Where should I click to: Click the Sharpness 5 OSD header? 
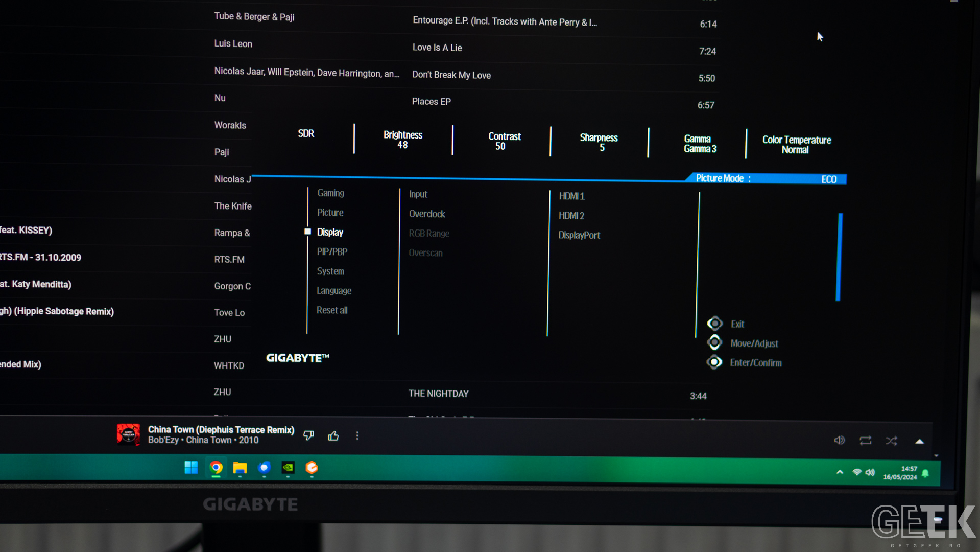pyautogui.click(x=599, y=143)
